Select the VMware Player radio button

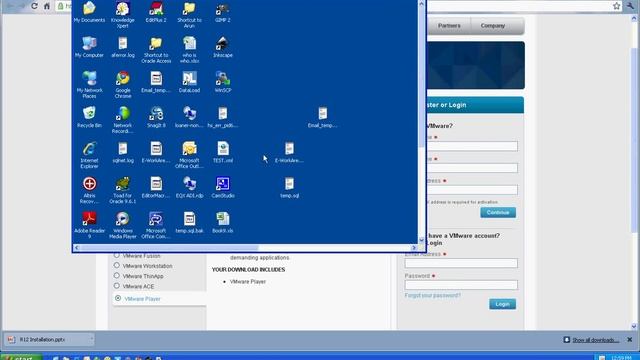point(118,298)
